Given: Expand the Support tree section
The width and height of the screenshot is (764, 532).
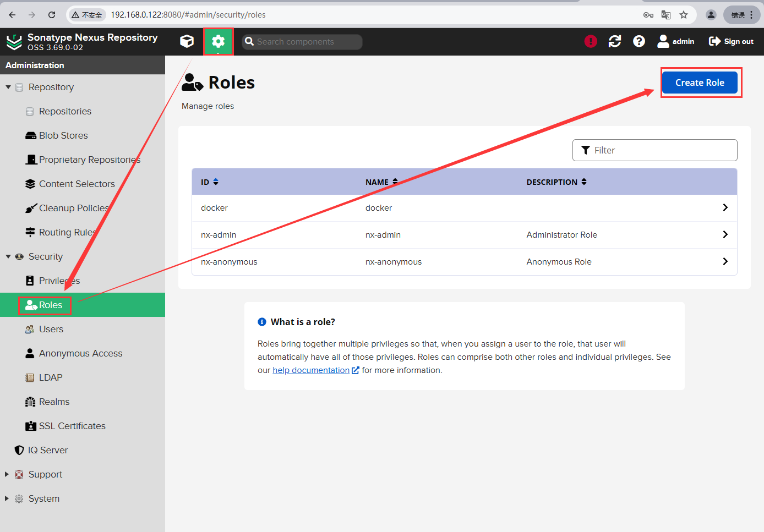Looking at the screenshot, I should pyautogui.click(x=7, y=474).
